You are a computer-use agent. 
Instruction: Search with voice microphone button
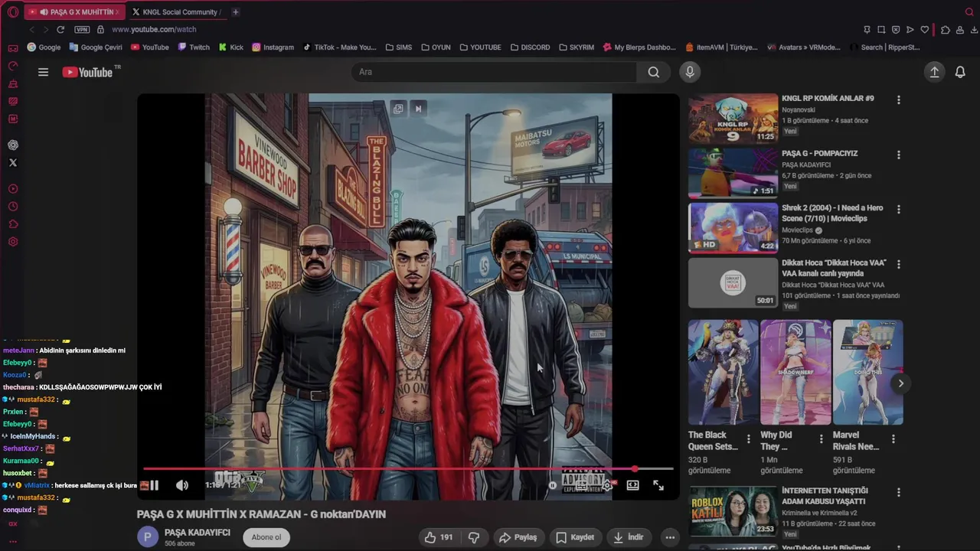pyautogui.click(x=690, y=72)
